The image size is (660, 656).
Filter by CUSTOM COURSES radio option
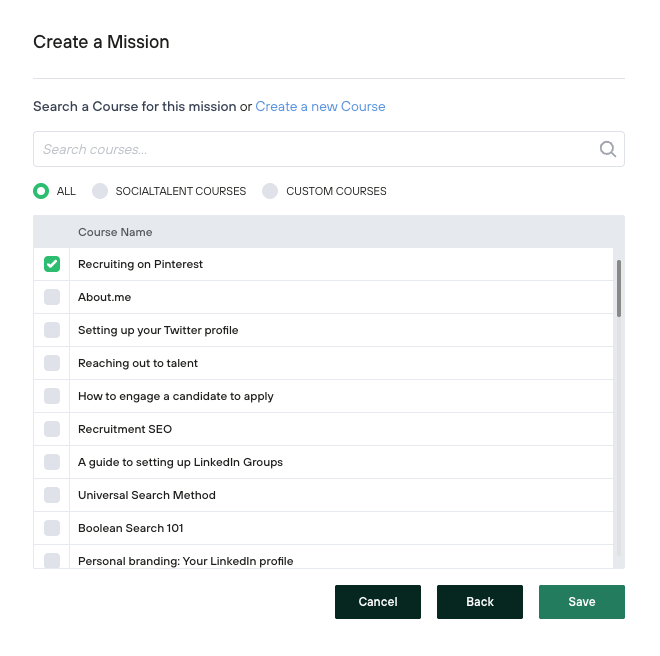pos(270,191)
